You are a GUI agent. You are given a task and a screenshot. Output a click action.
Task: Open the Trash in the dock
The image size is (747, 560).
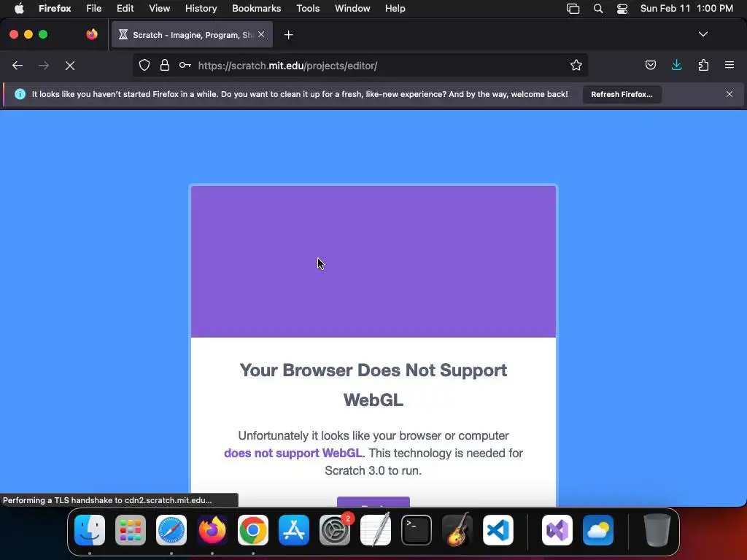click(657, 530)
